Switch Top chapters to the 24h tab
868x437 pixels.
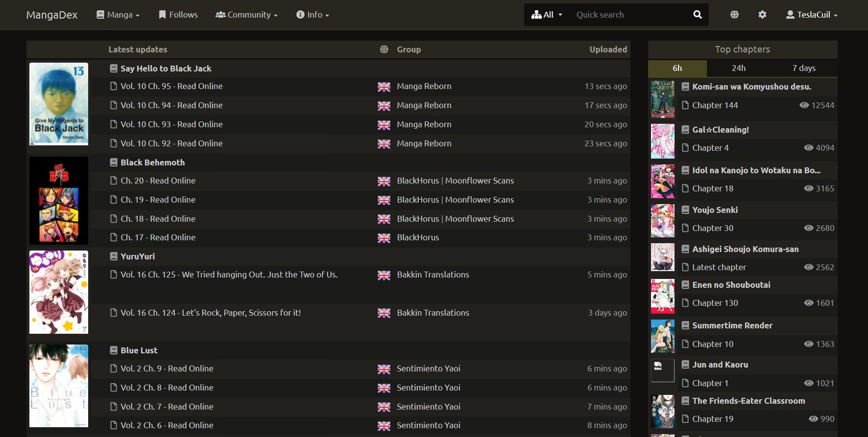click(x=739, y=68)
